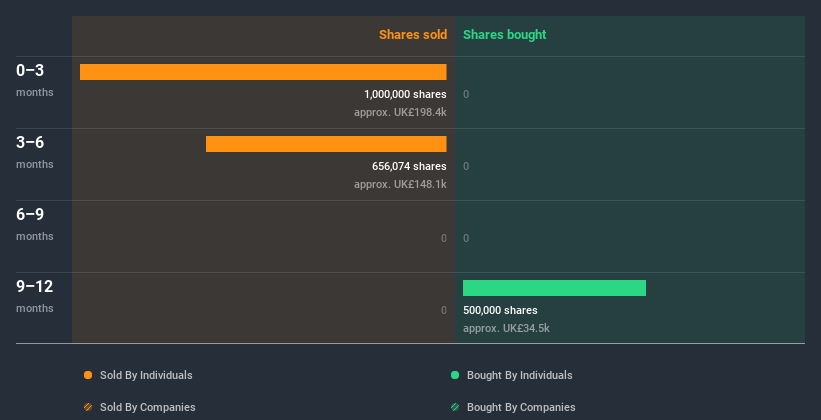Click the striped Sold By Companies legend icon

tap(88, 407)
